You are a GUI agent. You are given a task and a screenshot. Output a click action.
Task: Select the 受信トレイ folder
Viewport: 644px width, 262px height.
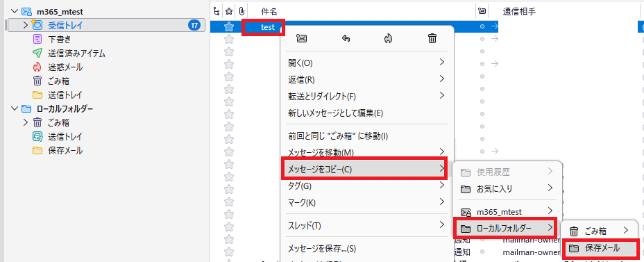click(106, 26)
